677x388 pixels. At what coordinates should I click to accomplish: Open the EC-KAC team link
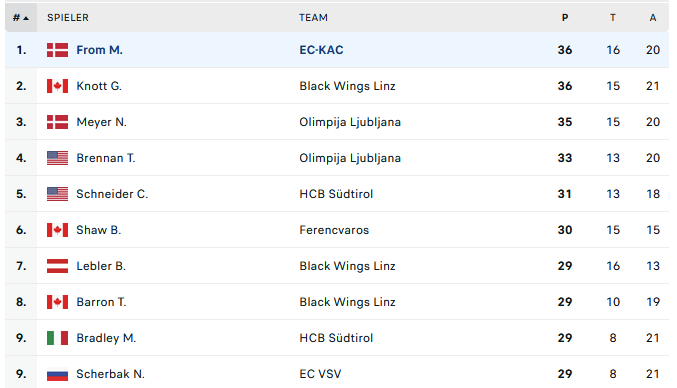[321, 50]
